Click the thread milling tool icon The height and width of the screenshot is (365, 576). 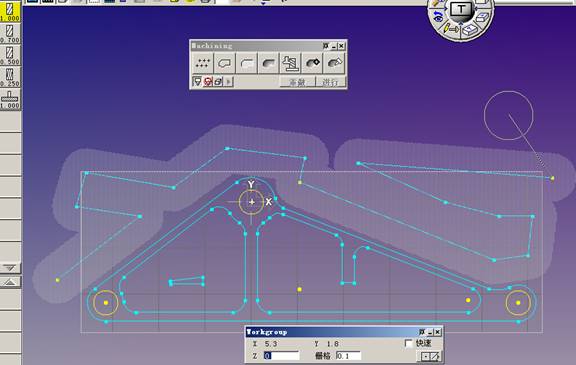[x=290, y=63]
